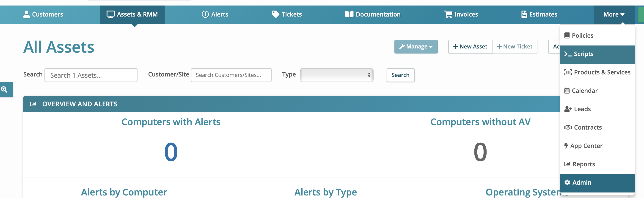Screen dimensions: 644x198
Task: Choose Reports in the More menu
Action: tap(597, 164)
